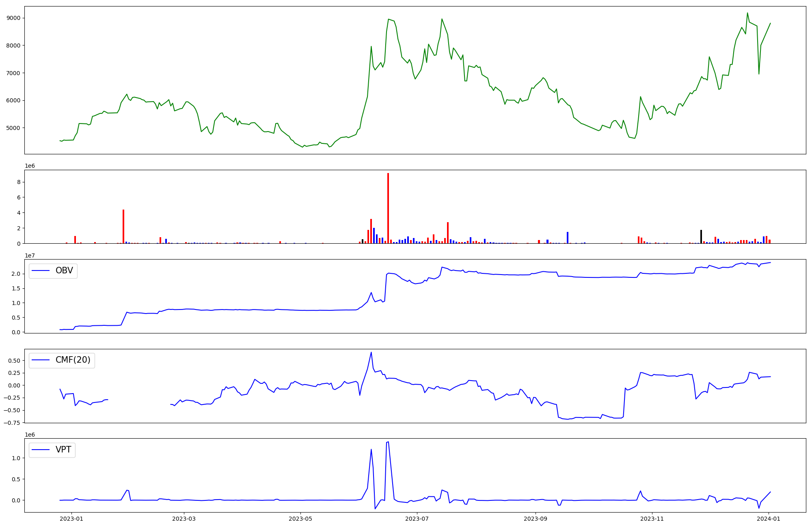Click the CMF(20) legend label
The image size is (812, 528).
(73, 360)
